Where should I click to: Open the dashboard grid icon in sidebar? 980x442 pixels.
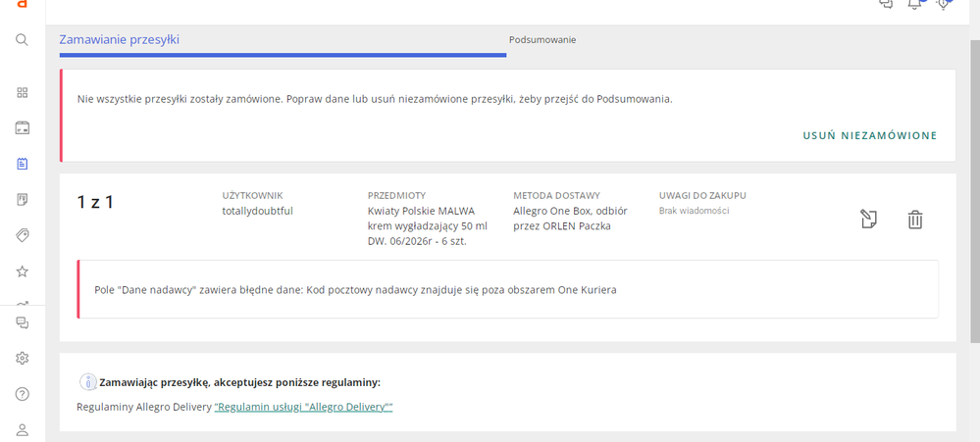pyautogui.click(x=23, y=93)
